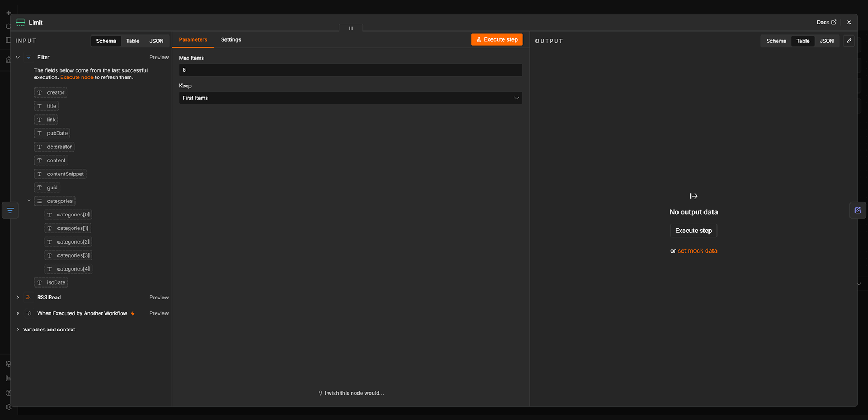The height and width of the screenshot is (420, 868).
Task: Click the orange Execute step button
Action: 497,39
